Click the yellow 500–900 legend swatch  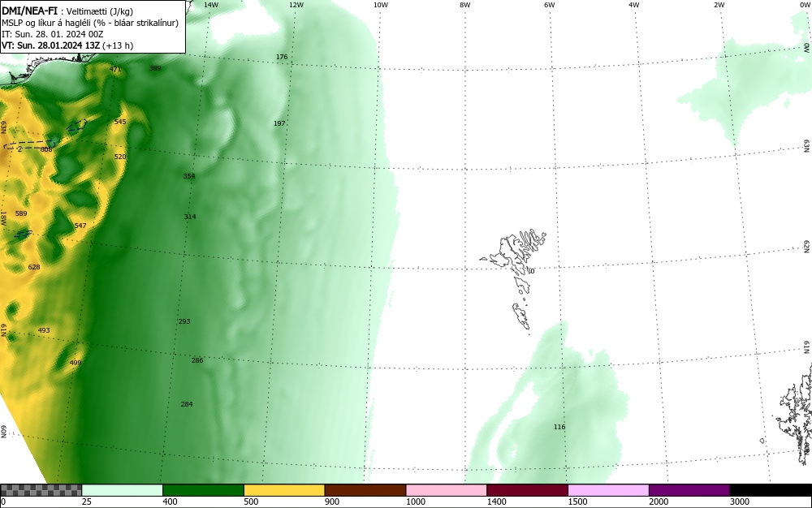click(283, 490)
